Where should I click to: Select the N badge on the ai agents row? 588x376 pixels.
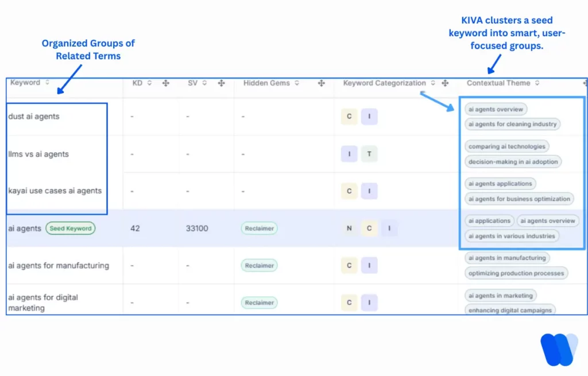coord(349,228)
